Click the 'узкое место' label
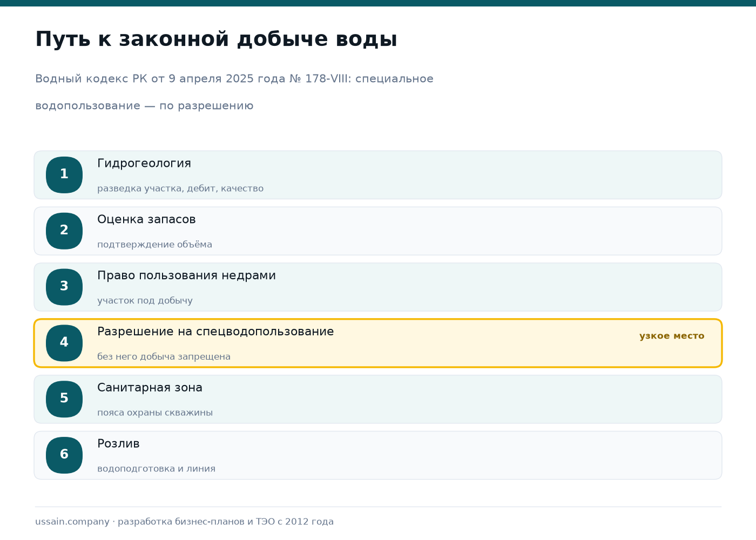756x540 pixels. pyautogui.click(x=672, y=336)
